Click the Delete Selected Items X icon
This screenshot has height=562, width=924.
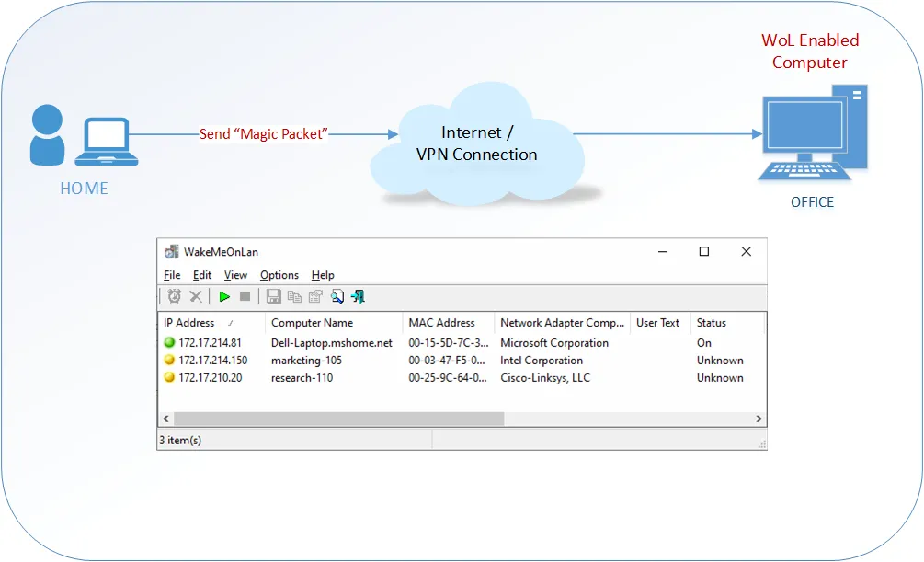(x=196, y=296)
